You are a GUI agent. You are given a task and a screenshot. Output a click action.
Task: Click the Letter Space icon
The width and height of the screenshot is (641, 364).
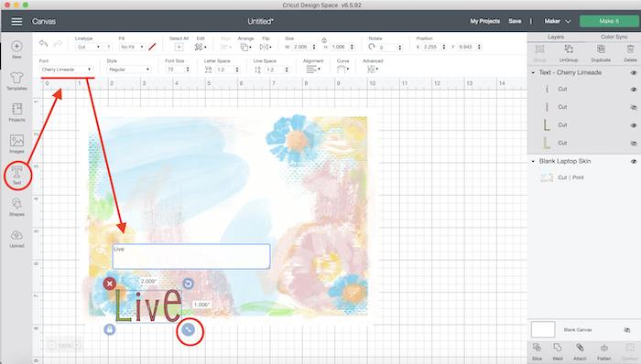(208, 70)
